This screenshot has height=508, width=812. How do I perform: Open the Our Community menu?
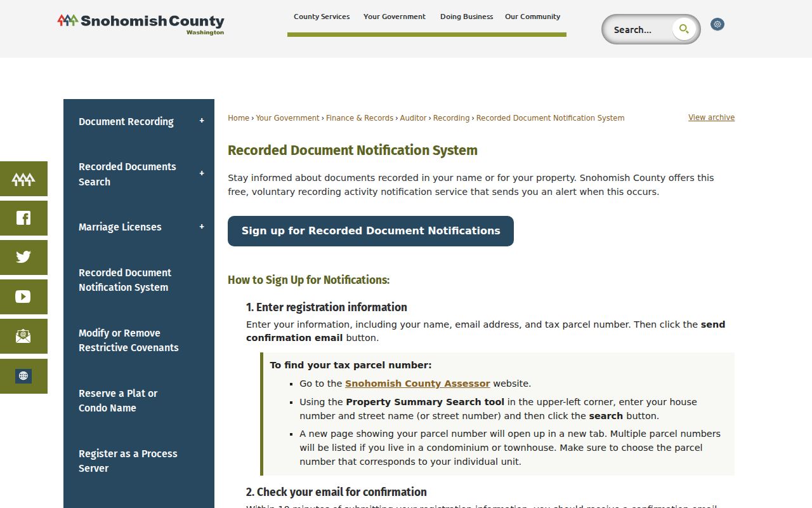click(x=532, y=17)
